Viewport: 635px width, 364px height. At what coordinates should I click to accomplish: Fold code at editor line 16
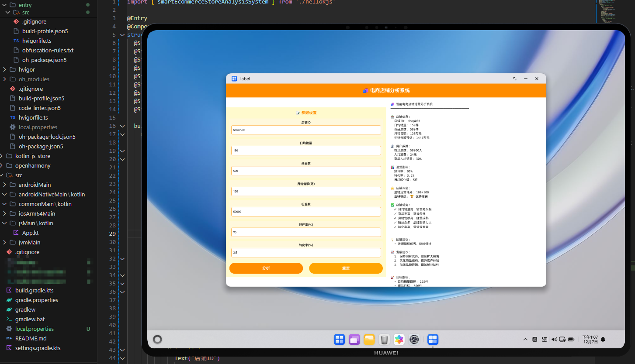[x=122, y=126]
